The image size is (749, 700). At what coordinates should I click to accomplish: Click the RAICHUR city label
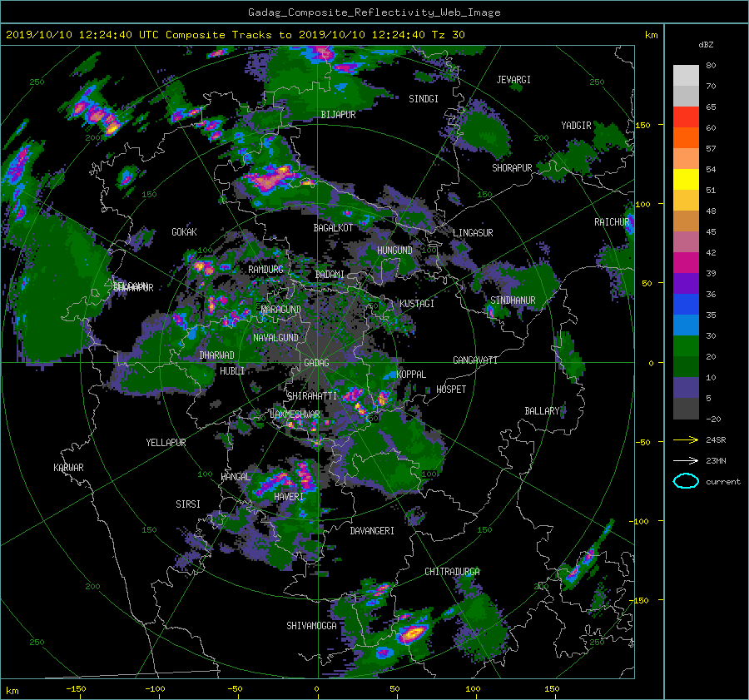point(612,222)
